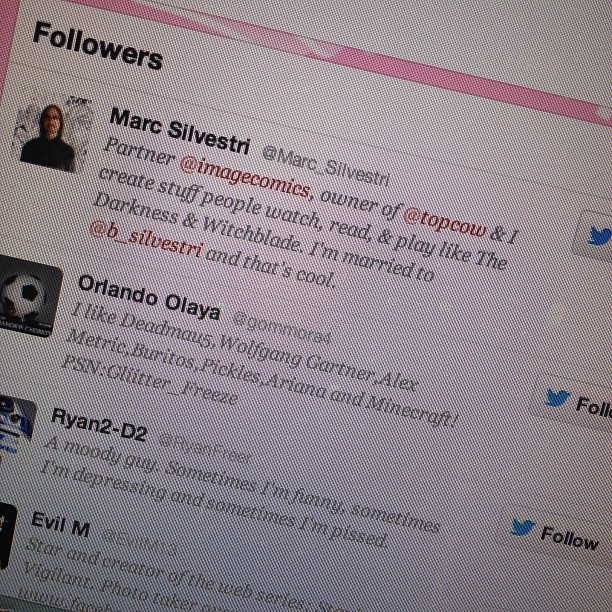Follow Orlando Olaya with the Follow button

[x=573, y=402]
